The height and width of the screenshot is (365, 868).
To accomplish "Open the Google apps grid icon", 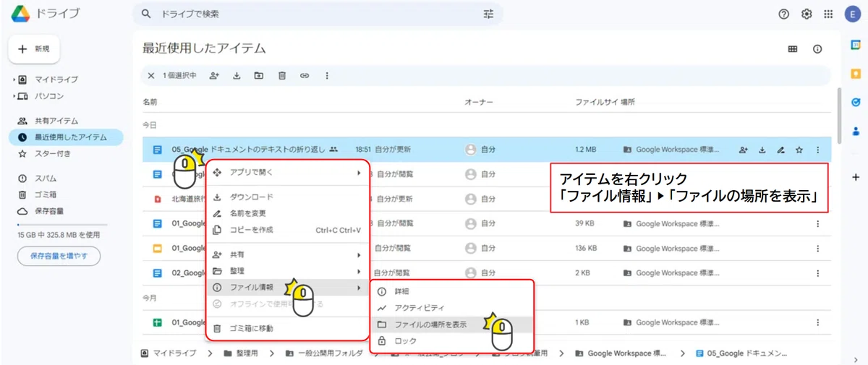I will [x=828, y=14].
